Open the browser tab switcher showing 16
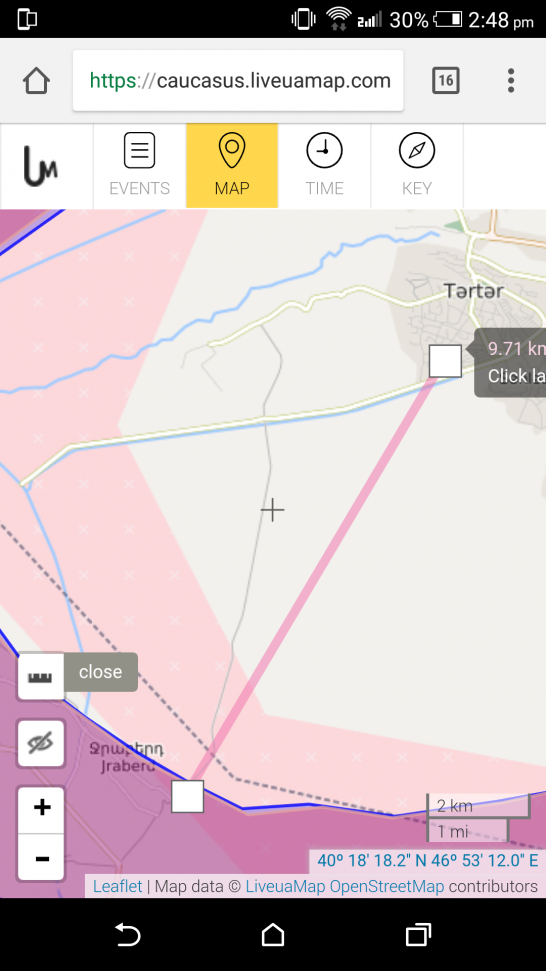 [445, 81]
